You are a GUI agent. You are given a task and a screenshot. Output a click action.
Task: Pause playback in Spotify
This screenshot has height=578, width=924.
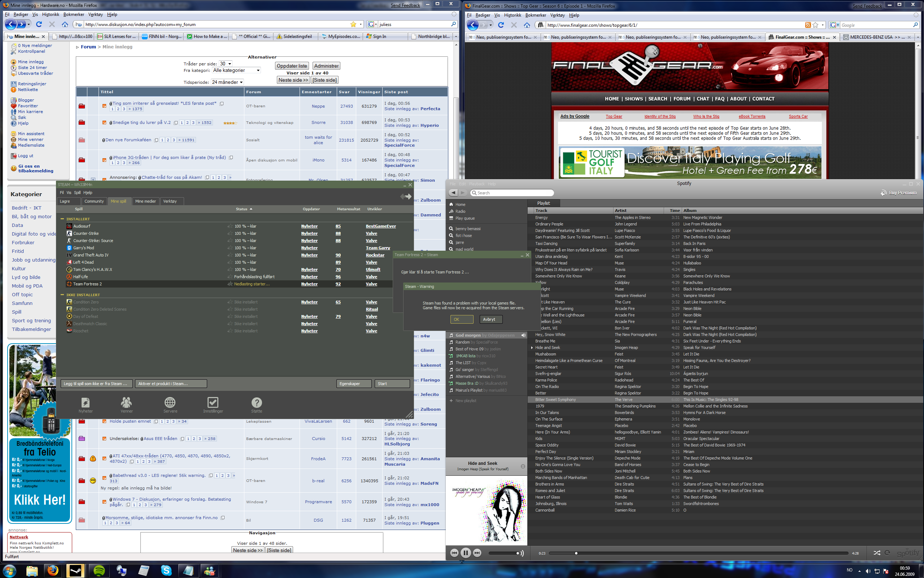[x=466, y=553]
